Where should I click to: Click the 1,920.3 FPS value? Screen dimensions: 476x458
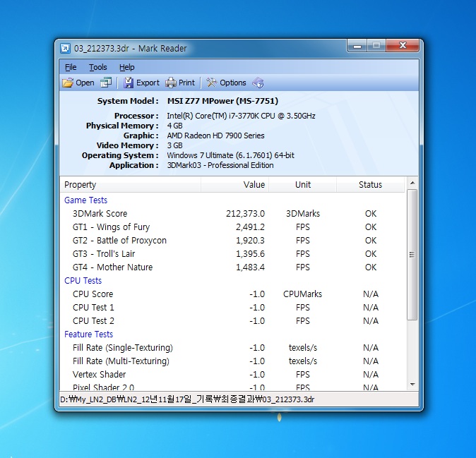click(250, 240)
